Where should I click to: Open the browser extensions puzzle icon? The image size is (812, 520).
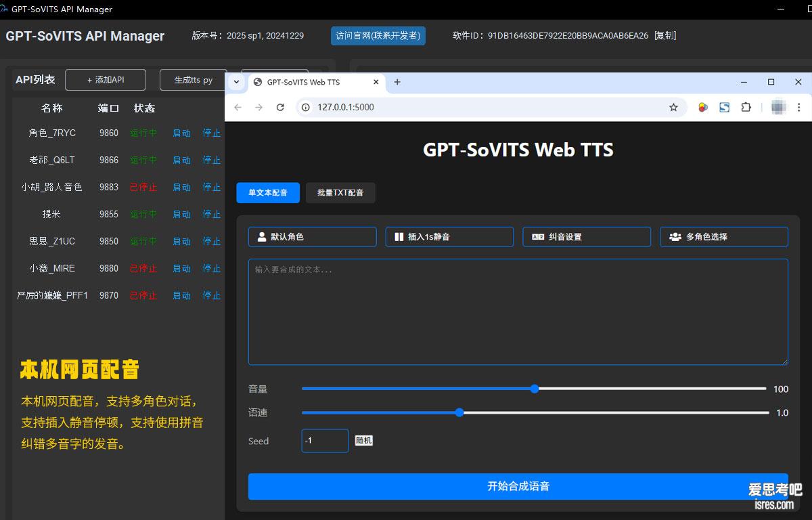pyautogui.click(x=746, y=107)
